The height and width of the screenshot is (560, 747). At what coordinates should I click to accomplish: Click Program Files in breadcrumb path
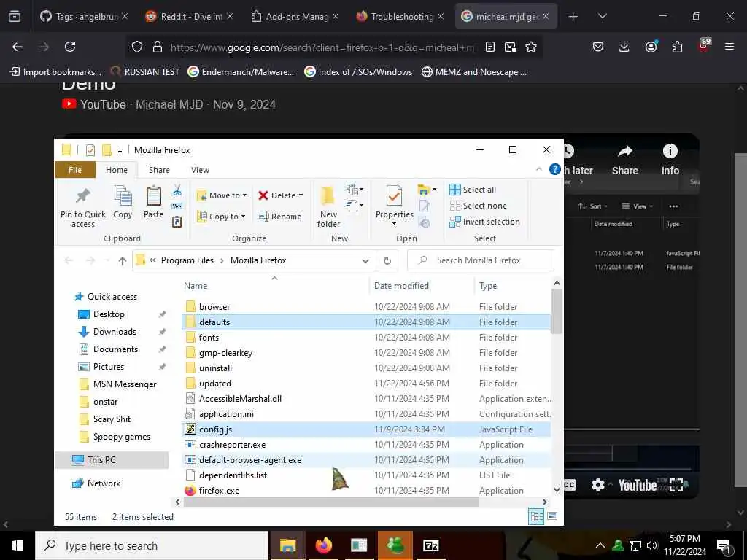tap(187, 260)
